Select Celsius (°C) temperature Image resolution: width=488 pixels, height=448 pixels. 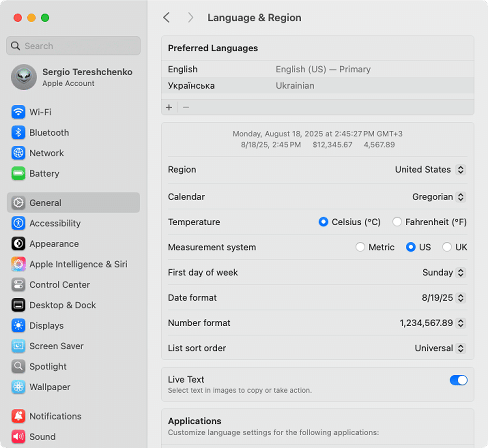coord(323,222)
